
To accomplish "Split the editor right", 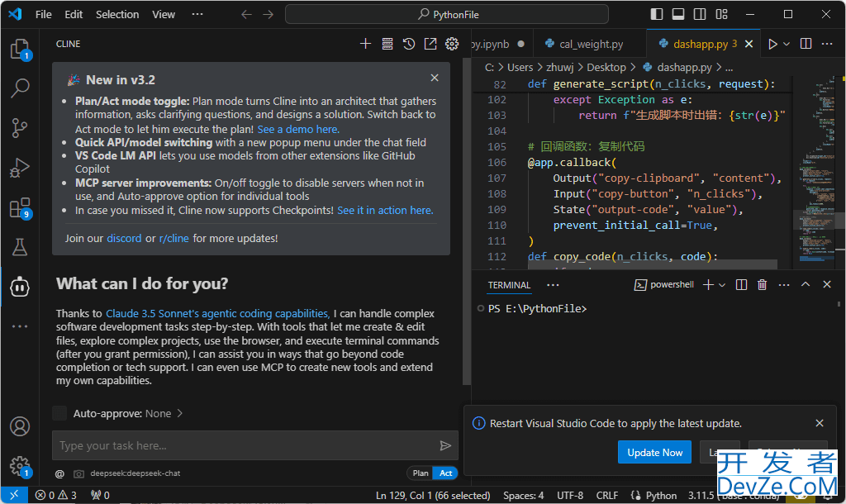I will [x=806, y=44].
